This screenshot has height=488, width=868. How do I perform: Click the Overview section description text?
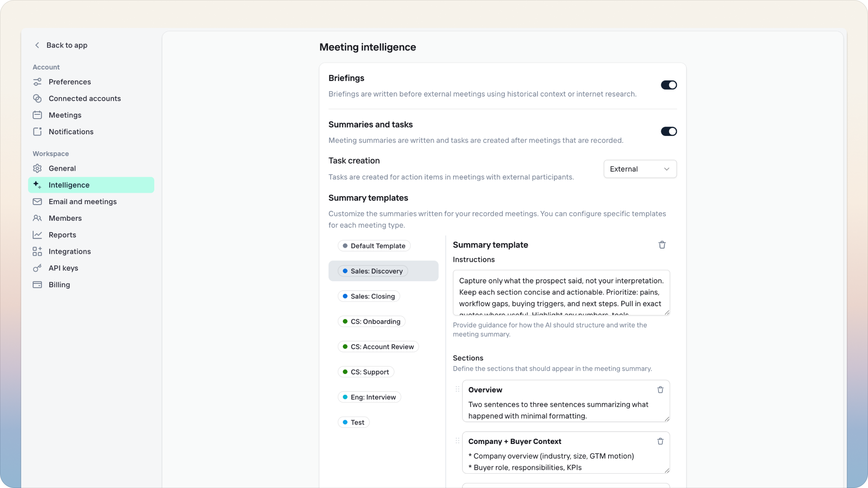point(558,410)
